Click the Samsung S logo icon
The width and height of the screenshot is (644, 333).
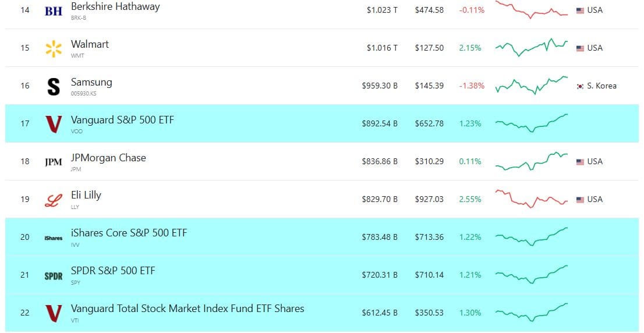pos(54,87)
